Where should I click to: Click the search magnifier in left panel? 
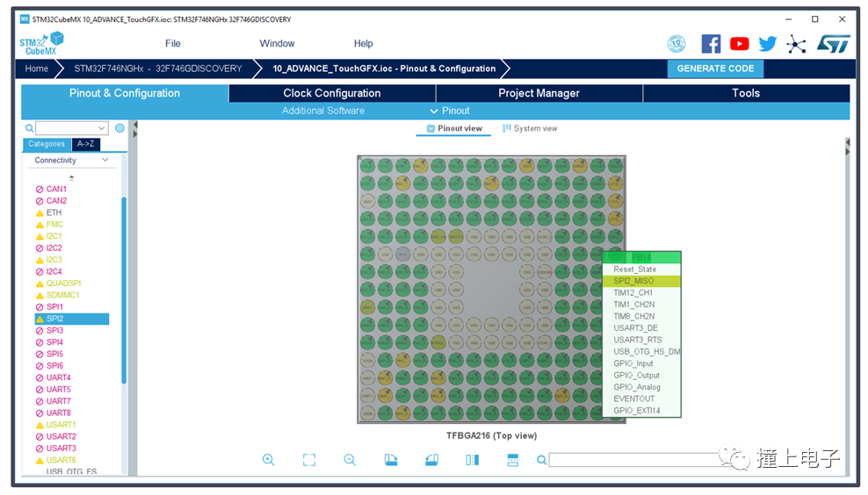pyautogui.click(x=29, y=128)
